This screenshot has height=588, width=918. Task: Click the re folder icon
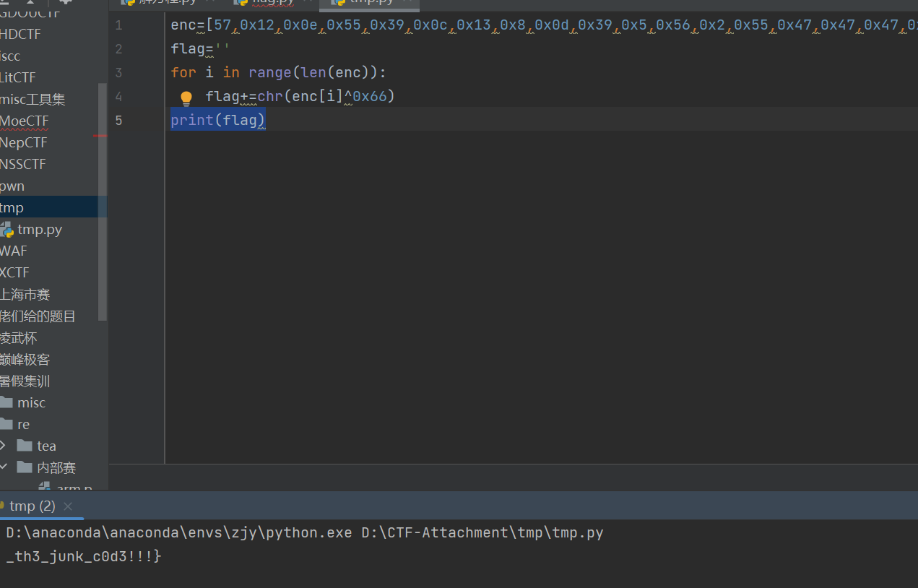pyautogui.click(x=7, y=425)
